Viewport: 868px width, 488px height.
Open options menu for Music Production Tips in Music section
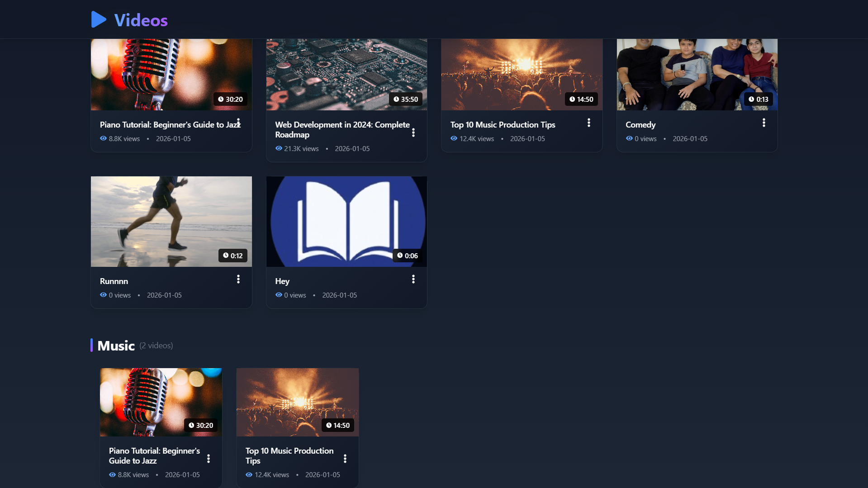coord(345,459)
